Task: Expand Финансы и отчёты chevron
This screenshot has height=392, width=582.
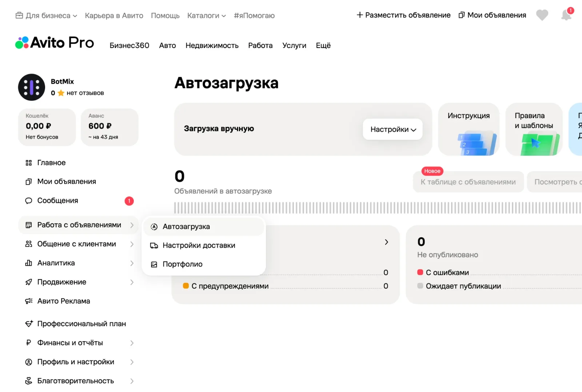Action: [x=132, y=343]
